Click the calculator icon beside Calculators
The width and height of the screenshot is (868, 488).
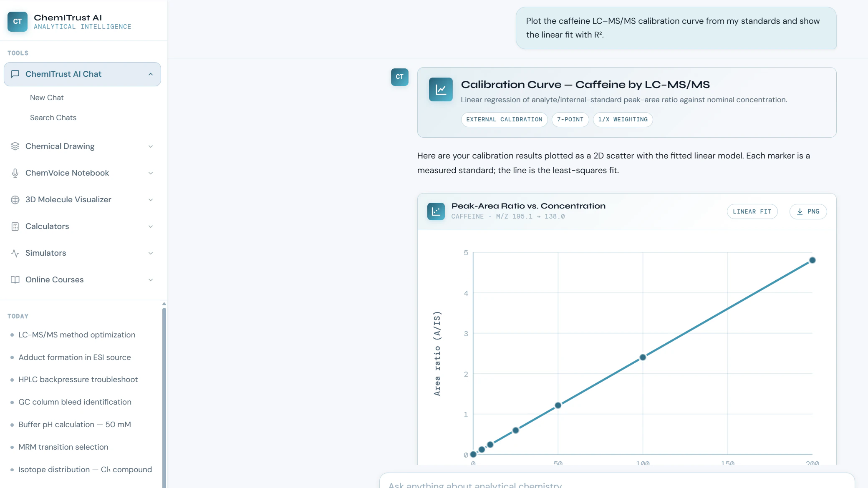point(15,226)
